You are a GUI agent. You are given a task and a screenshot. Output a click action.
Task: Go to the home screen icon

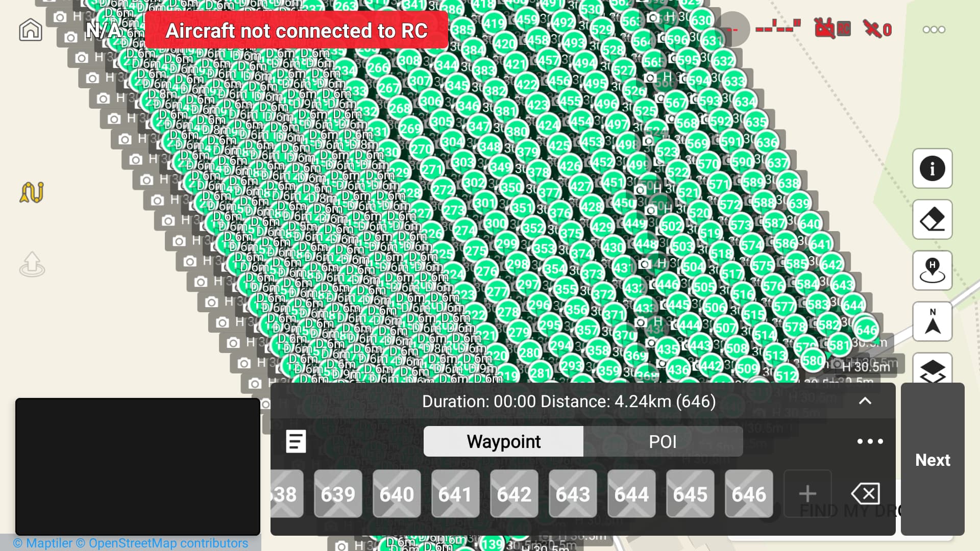tap(31, 30)
